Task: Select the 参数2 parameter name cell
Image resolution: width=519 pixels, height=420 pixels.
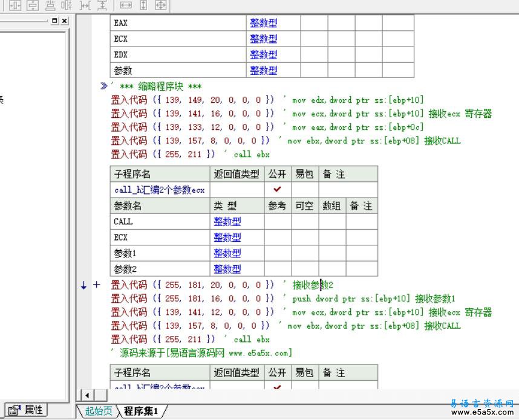Action: [x=160, y=269]
